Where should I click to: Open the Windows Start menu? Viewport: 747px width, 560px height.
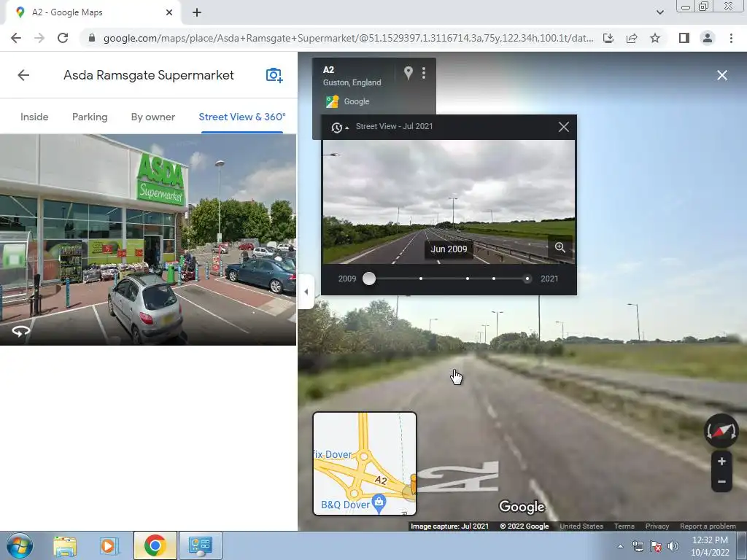[20, 545]
